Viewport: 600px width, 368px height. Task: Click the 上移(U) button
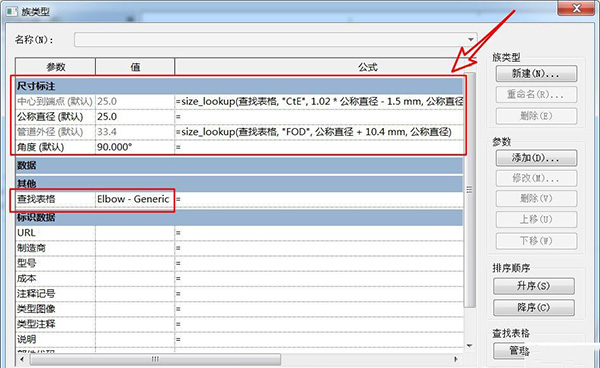click(x=536, y=220)
